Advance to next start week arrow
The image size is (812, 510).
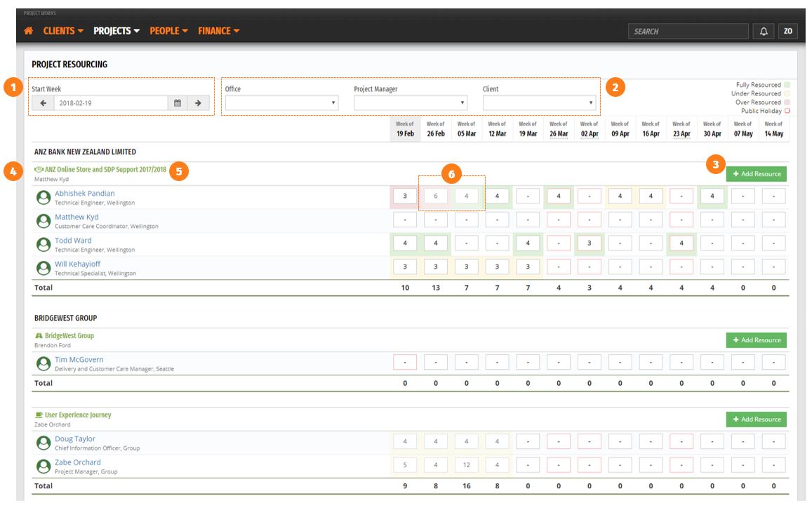(198, 103)
